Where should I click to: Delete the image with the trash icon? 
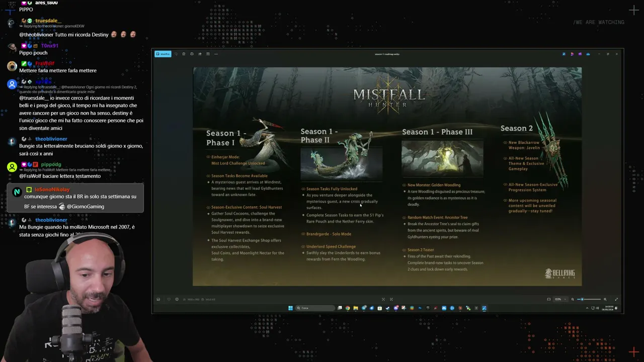click(x=184, y=54)
